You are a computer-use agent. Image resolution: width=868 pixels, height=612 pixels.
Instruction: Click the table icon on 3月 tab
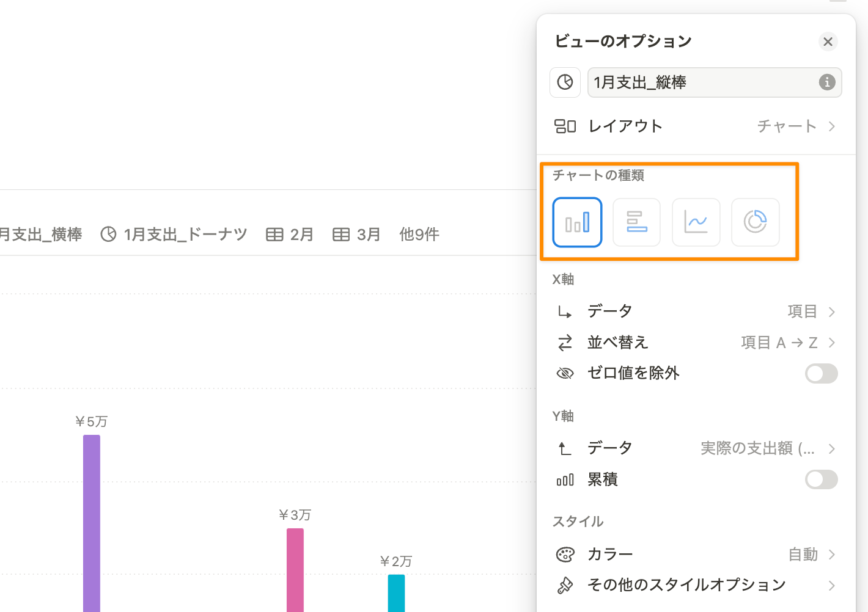[x=341, y=235]
